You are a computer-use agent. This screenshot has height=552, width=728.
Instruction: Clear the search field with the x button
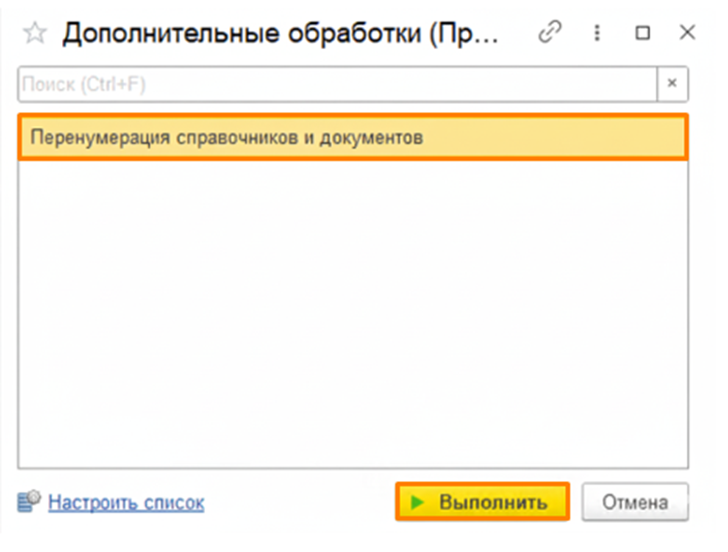[x=672, y=84]
